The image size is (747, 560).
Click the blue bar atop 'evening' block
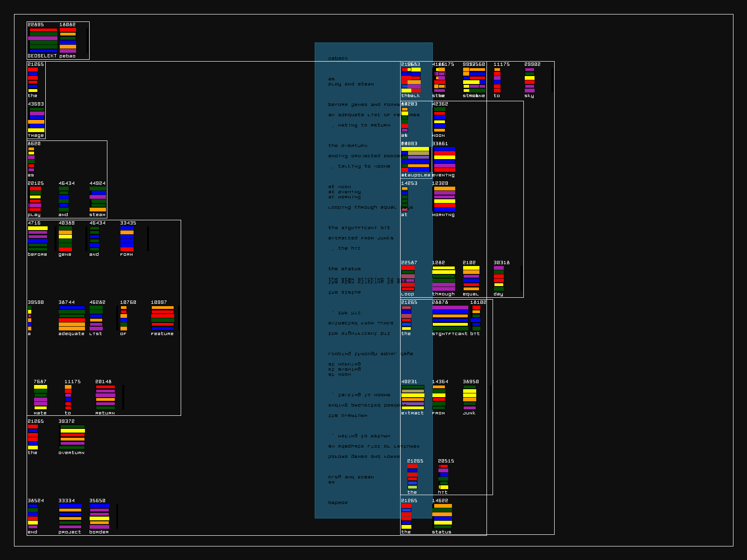[x=444, y=149]
